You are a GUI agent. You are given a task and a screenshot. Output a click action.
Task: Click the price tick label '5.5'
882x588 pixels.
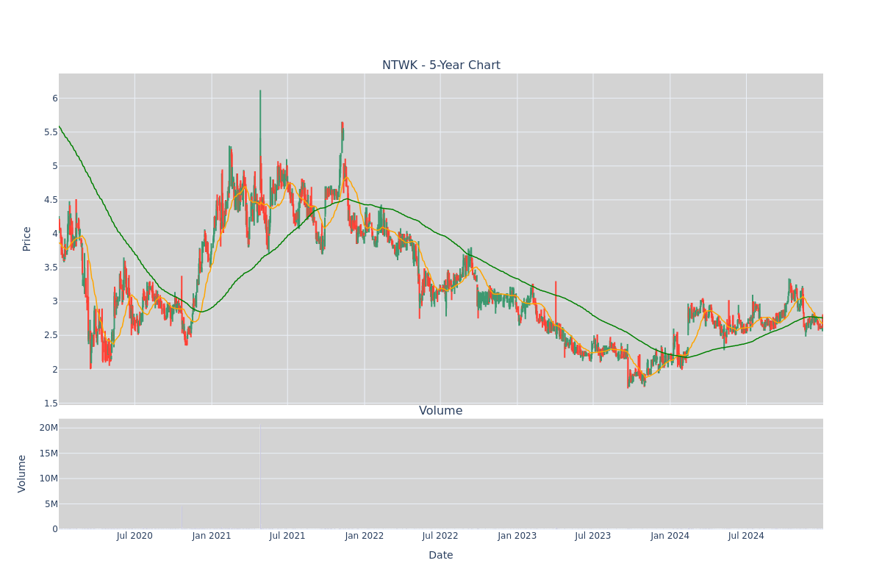tap(51, 132)
